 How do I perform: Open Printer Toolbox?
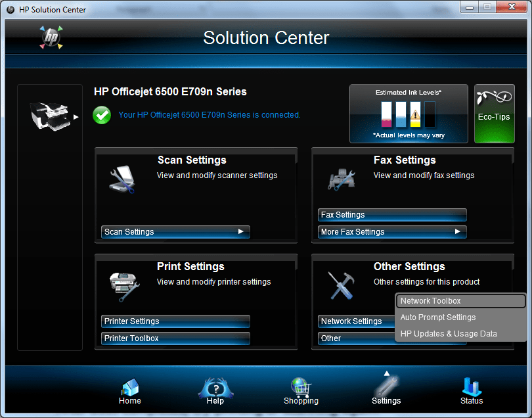pyautogui.click(x=175, y=338)
